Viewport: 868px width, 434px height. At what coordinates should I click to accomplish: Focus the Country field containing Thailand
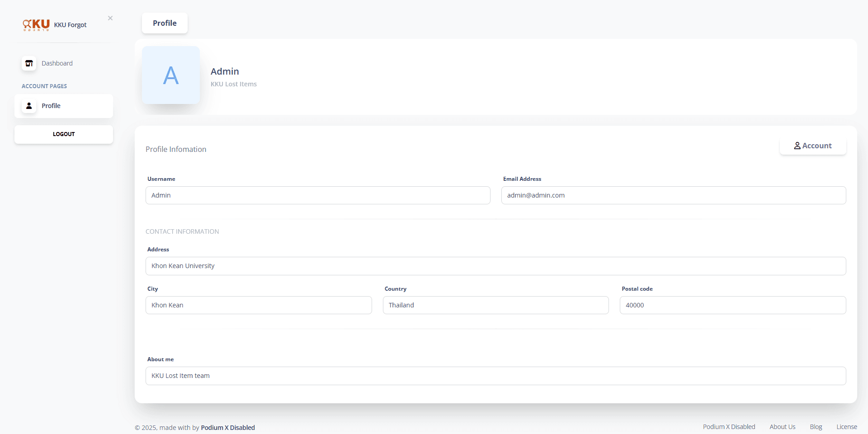[495, 305]
